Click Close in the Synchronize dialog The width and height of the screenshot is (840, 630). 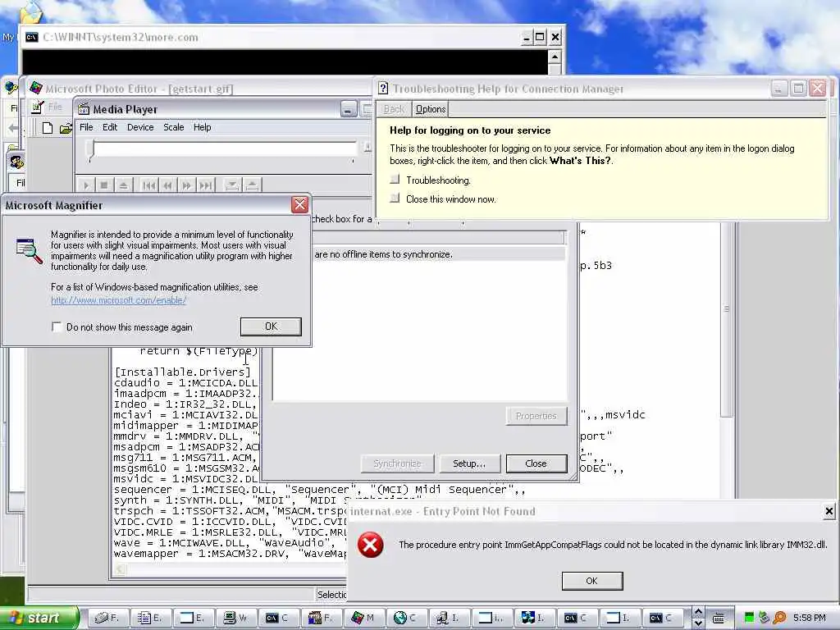click(536, 463)
